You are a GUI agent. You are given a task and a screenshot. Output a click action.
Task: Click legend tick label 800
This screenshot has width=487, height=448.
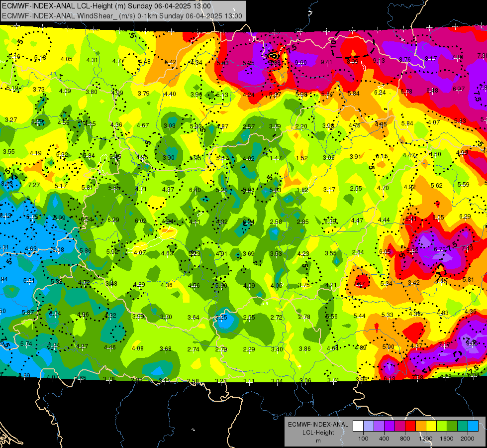coord(405,439)
